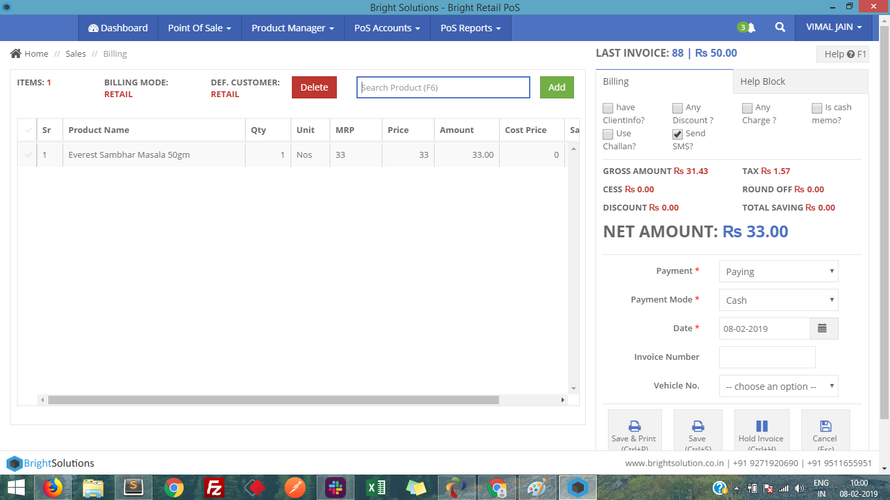
Task: Switch to the Help Block tab
Action: pyautogui.click(x=800, y=82)
